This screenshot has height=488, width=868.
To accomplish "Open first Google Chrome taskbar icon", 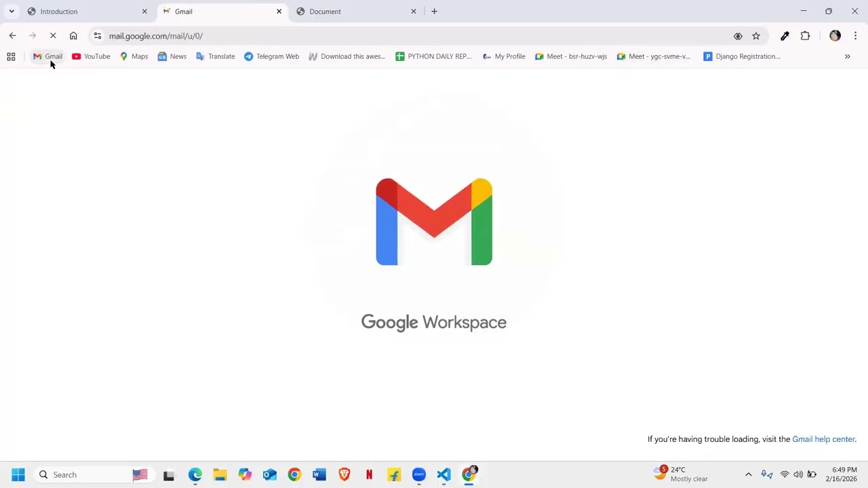I will (294, 474).
